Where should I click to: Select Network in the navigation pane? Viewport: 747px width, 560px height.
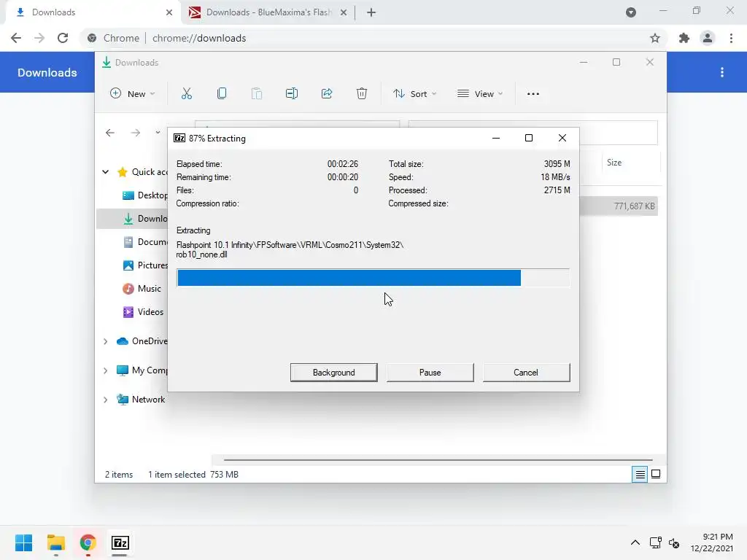click(x=141, y=400)
